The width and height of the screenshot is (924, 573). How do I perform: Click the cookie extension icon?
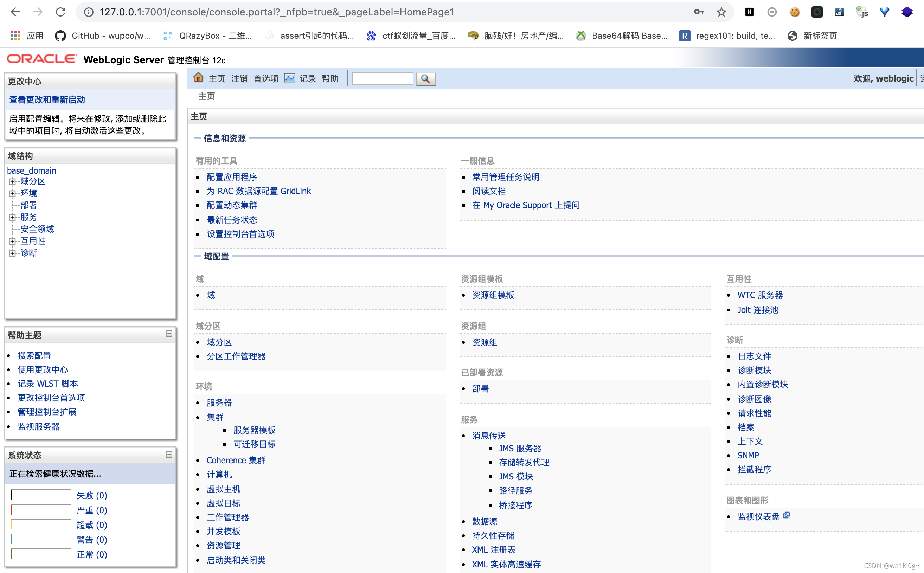pyautogui.click(x=794, y=12)
